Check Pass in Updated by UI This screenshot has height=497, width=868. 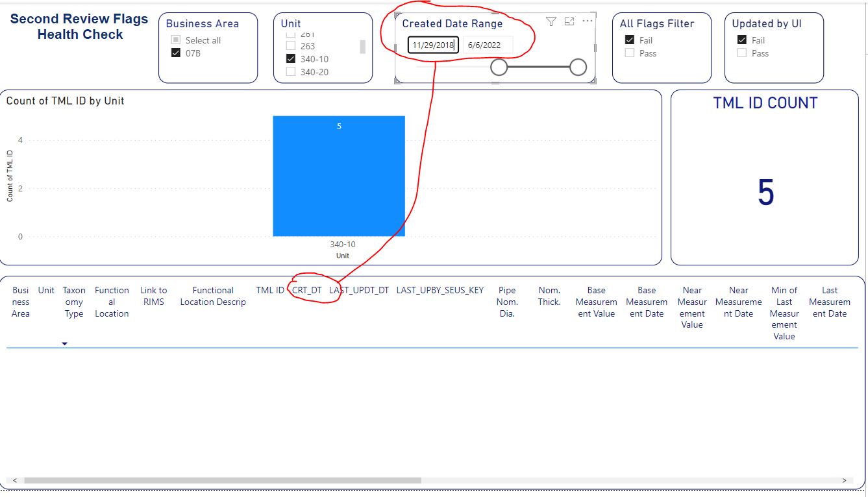click(741, 53)
